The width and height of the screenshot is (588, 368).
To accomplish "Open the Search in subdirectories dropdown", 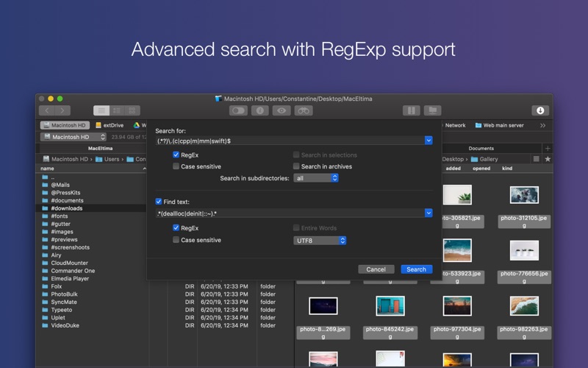I will [315, 178].
